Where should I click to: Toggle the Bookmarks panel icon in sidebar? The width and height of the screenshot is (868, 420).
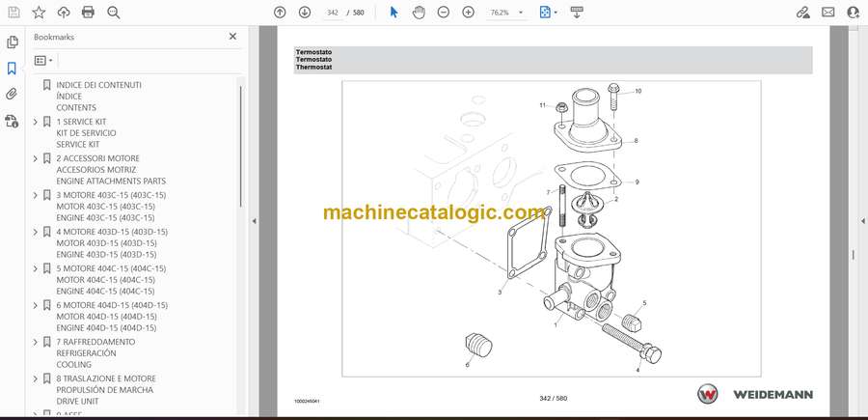click(12, 69)
